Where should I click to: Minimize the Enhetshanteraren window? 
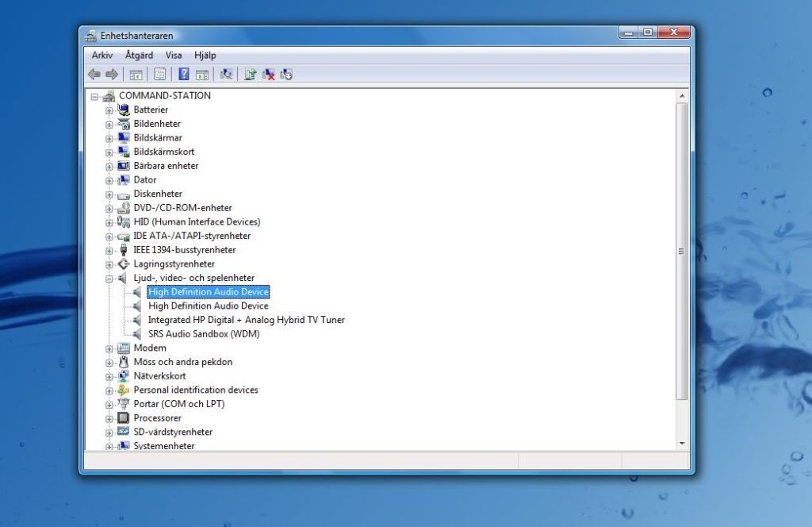tap(629, 33)
